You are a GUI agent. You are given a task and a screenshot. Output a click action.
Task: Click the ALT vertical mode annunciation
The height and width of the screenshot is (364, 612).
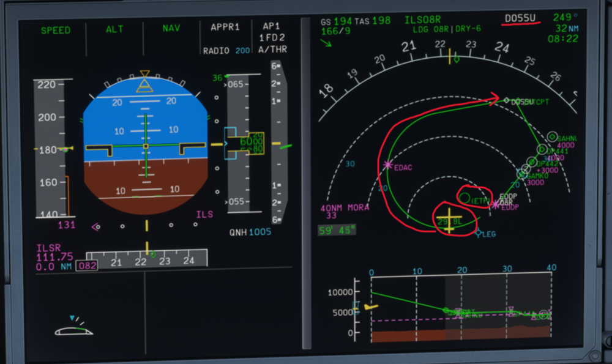coord(114,29)
